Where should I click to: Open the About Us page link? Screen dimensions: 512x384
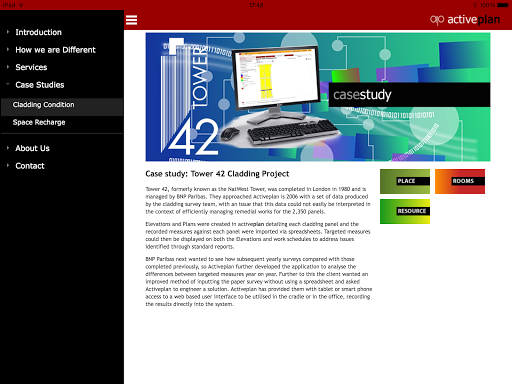tap(32, 148)
